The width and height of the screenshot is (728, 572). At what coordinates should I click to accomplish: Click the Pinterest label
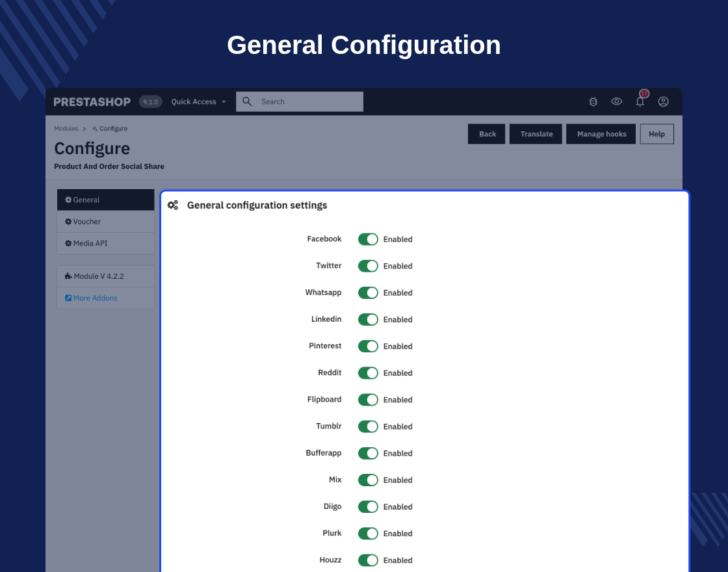tap(325, 346)
